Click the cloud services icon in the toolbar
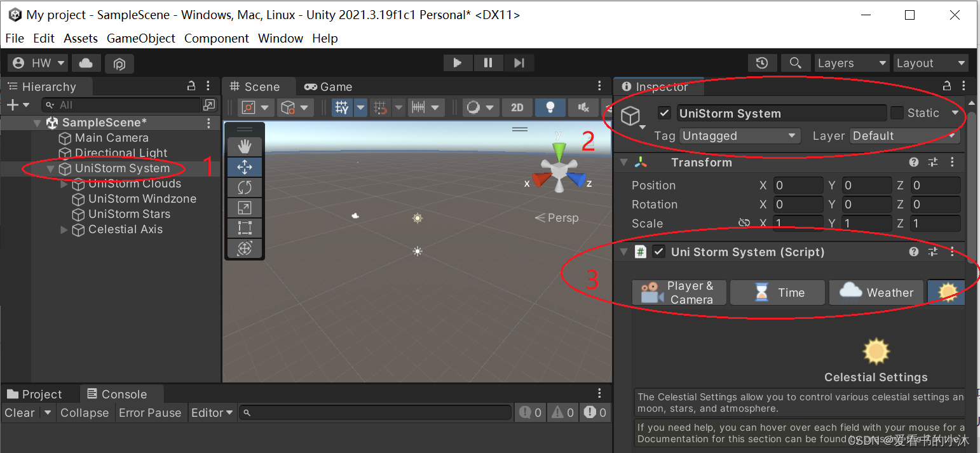The width and height of the screenshot is (980, 453). pos(86,63)
